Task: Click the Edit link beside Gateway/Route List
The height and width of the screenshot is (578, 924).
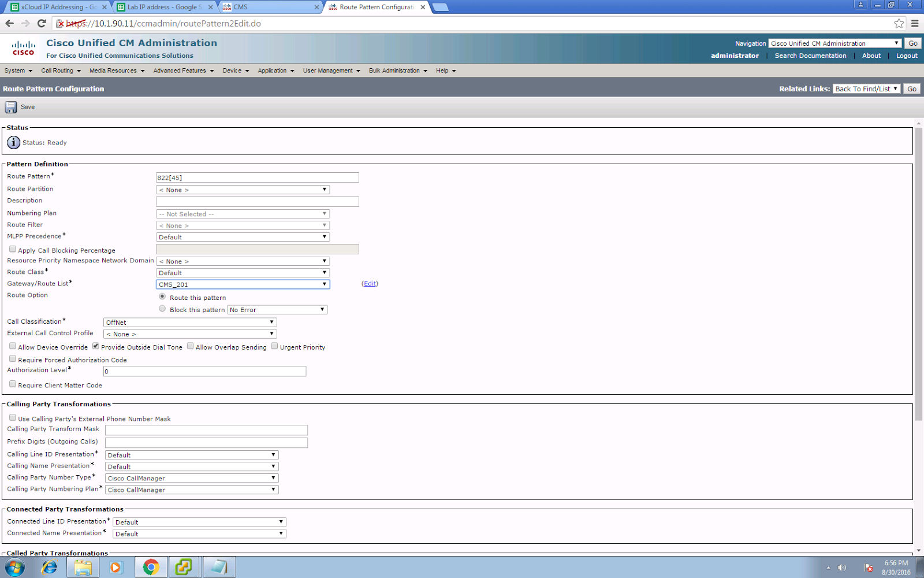Action: coord(369,283)
